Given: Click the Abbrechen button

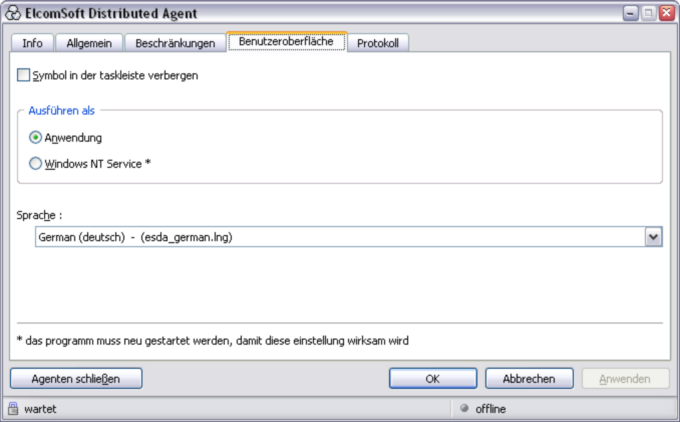Looking at the screenshot, I should click(529, 379).
